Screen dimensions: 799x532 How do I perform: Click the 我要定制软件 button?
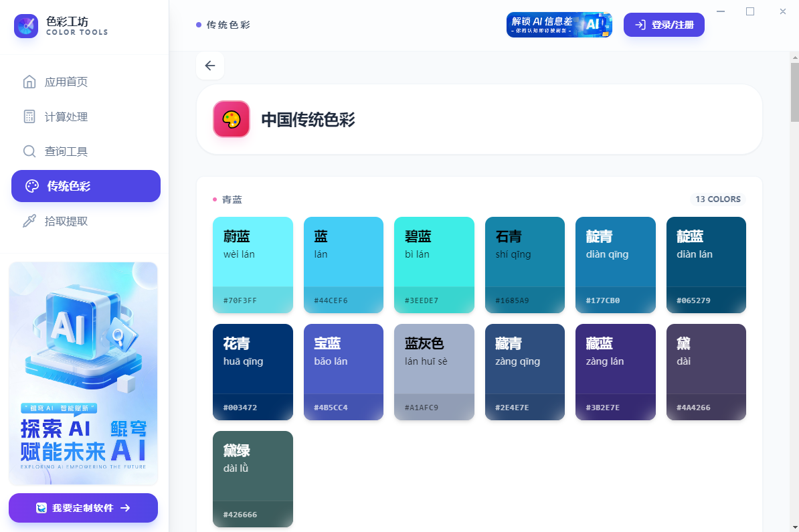[x=83, y=508]
